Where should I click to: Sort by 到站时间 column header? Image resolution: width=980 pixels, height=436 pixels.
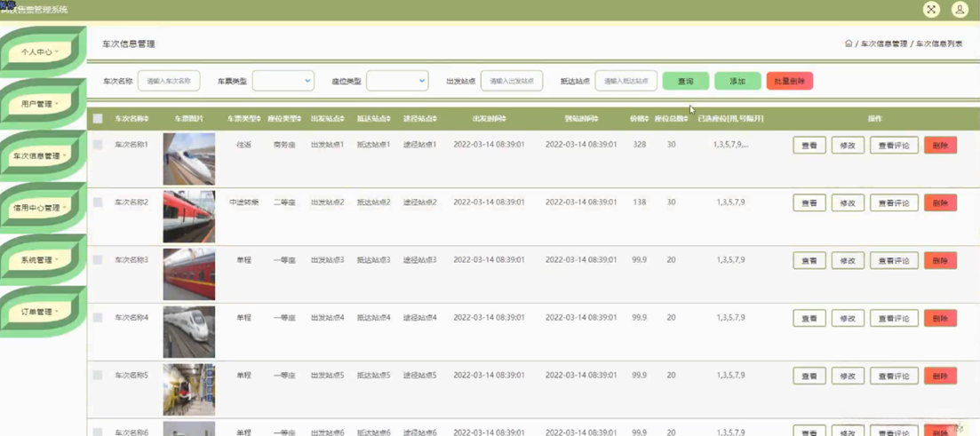point(581,119)
